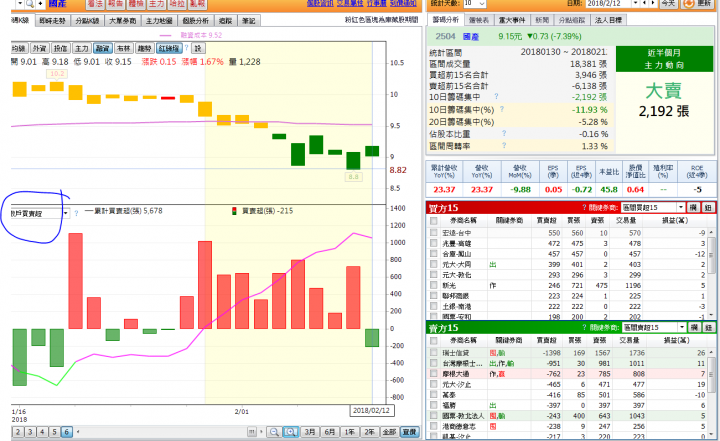Go to next date with right arrow

(x=652, y=4)
